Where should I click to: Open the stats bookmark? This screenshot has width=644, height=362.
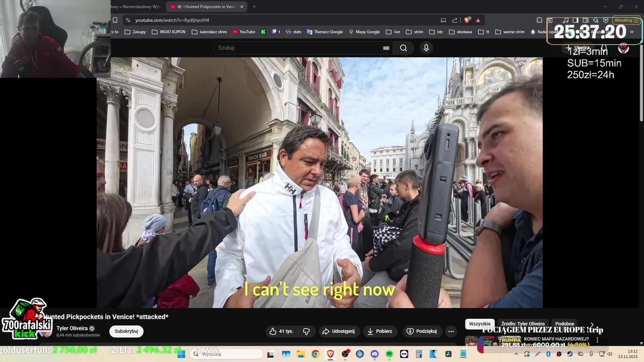tap(293, 32)
